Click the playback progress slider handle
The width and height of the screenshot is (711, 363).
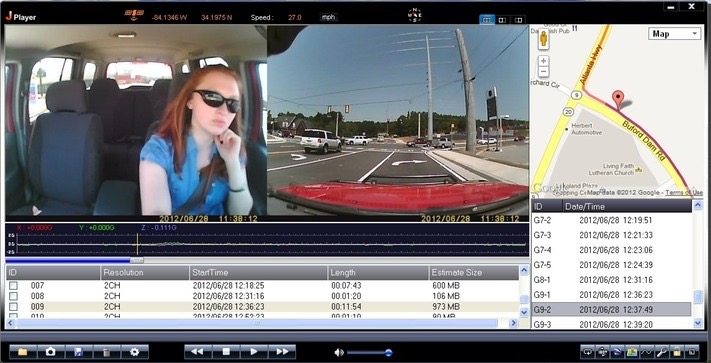(136, 261)
